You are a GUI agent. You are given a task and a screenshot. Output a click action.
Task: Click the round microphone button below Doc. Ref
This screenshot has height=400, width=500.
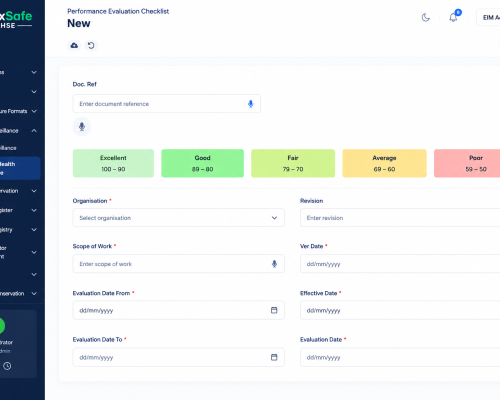pos(82,127)
